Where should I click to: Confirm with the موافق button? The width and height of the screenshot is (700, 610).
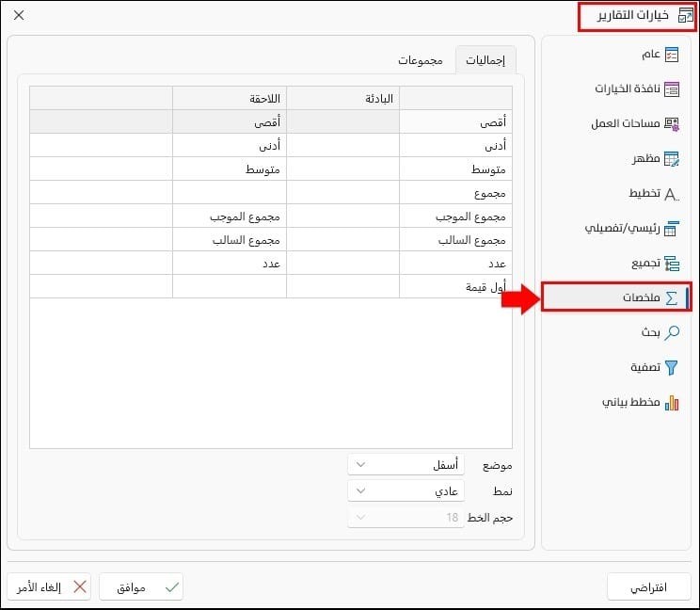141,587
